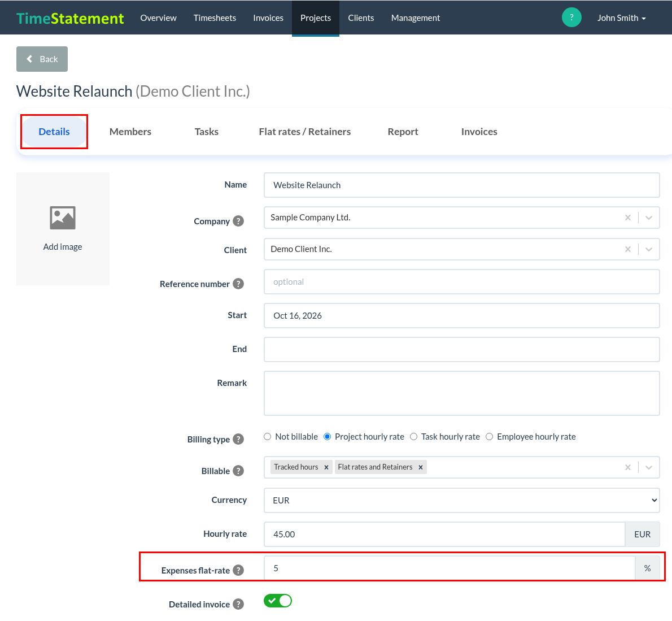
Task: Expand the Billable dropdown chevron
Action: coord(649,467)
